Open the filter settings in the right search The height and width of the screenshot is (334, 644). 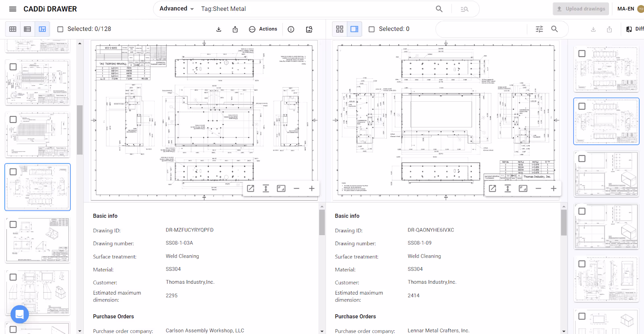pyautogui.click(x=539, y=29)
